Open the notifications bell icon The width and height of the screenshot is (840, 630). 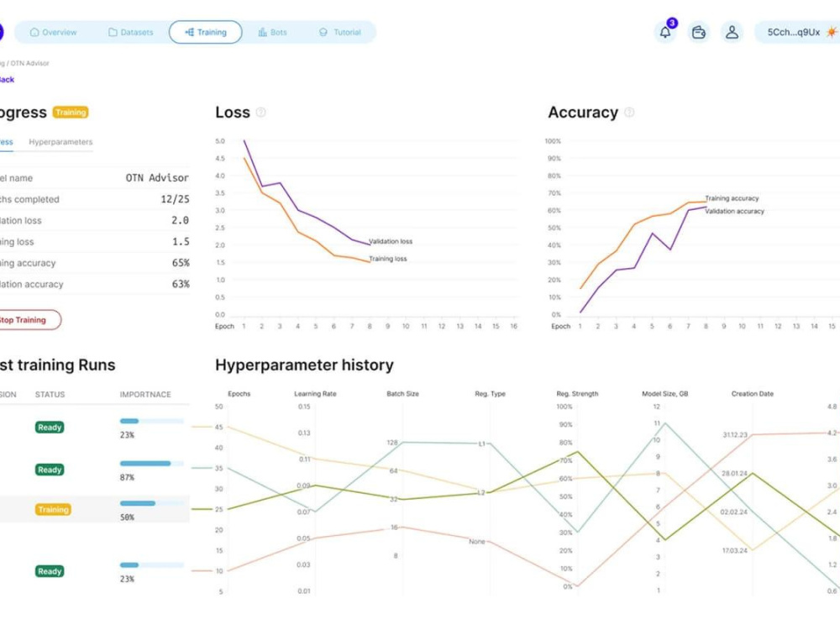(664, 32)
